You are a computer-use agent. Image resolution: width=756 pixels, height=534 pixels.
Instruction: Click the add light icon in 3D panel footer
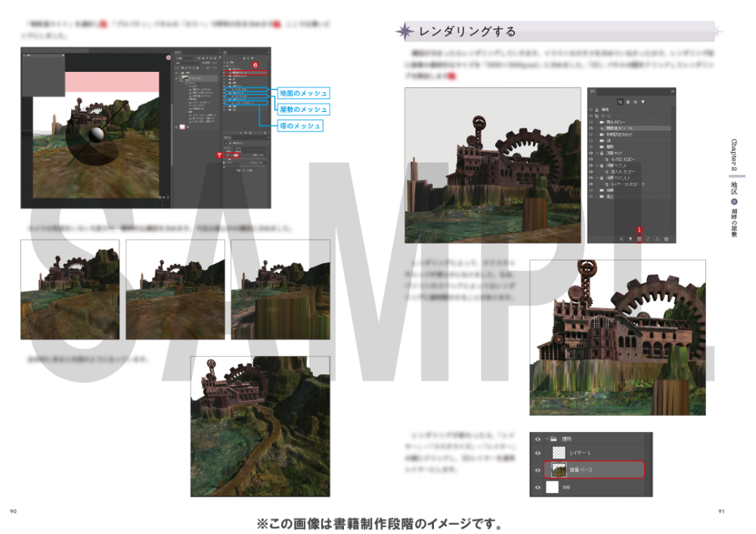click(x=631, y=239)
